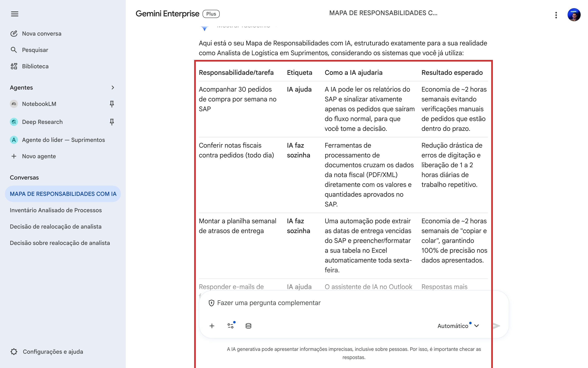Image resolution: width=588 pixels, height=368 pixels.
Task: Click the Biblioteca shapes icon
Action: [x=14, y=66]
